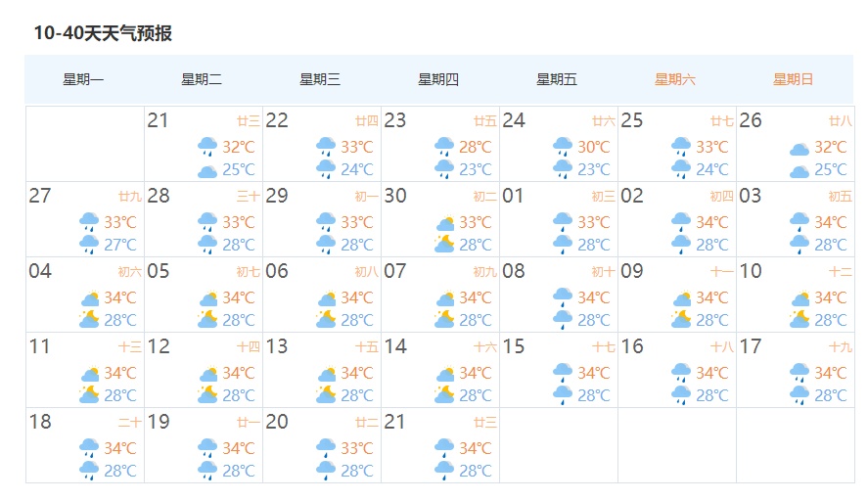Click the 33℃ high temperature on date 22
Viewport: 868px width, 501px height.
coord(357,147)
